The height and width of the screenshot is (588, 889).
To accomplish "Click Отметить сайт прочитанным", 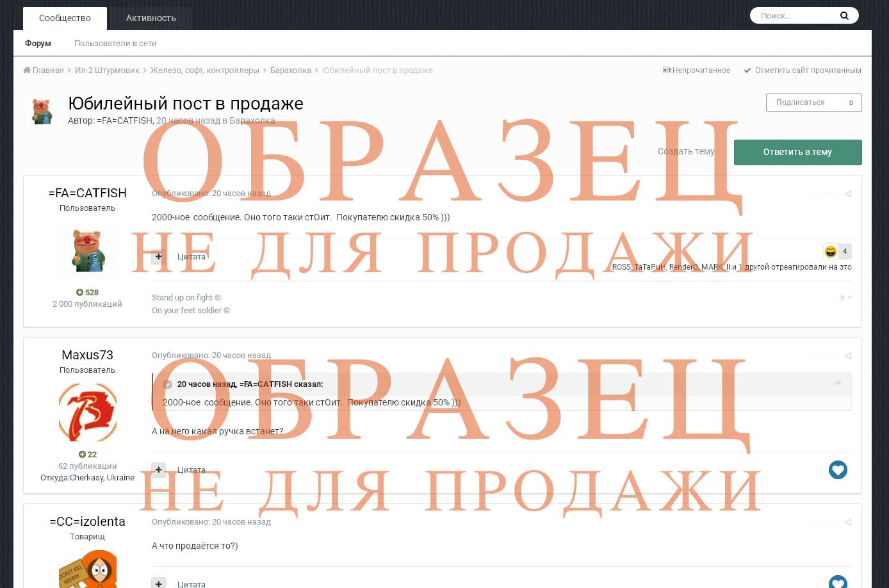I will coord(803,70).
